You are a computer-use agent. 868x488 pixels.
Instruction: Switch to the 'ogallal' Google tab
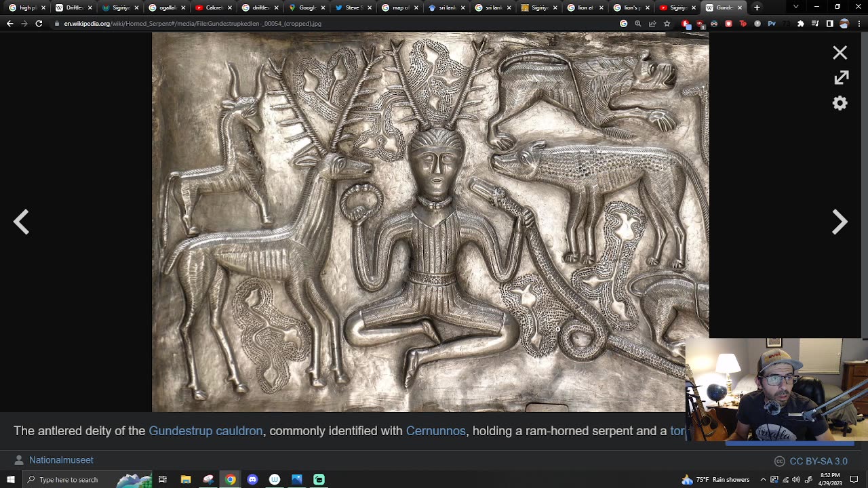click(x=167, y=7)
